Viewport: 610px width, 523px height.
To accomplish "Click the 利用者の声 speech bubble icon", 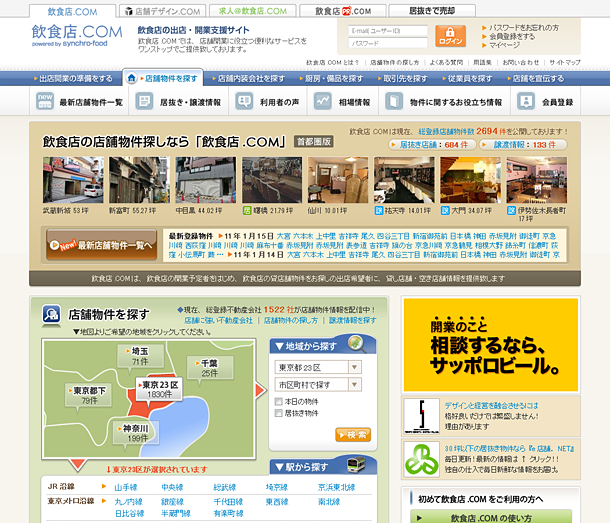I will 244,102.
